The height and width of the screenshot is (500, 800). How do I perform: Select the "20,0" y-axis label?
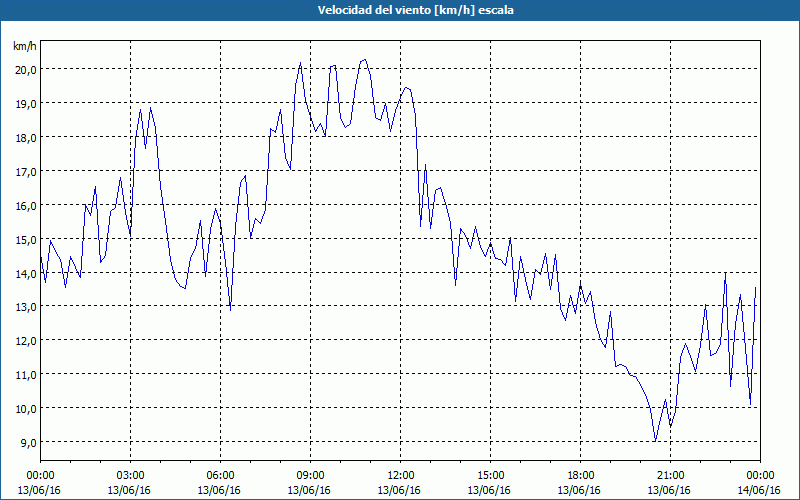(x=25, y=70)
